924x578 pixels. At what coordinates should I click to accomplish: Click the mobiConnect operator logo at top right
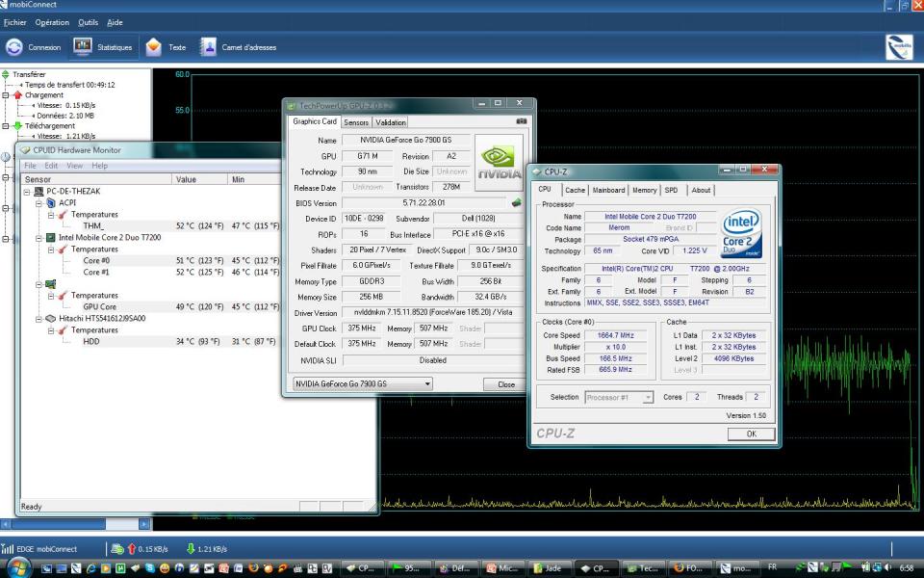click(899, 47)
